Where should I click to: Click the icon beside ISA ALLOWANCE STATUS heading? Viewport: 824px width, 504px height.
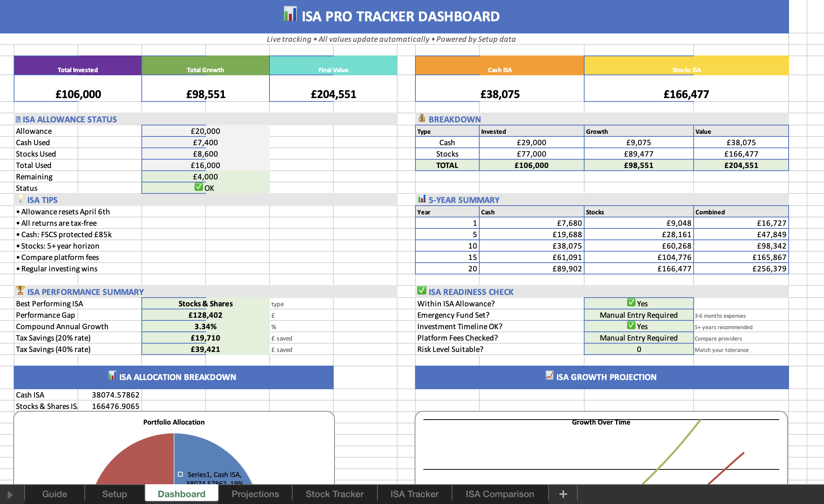17,119
